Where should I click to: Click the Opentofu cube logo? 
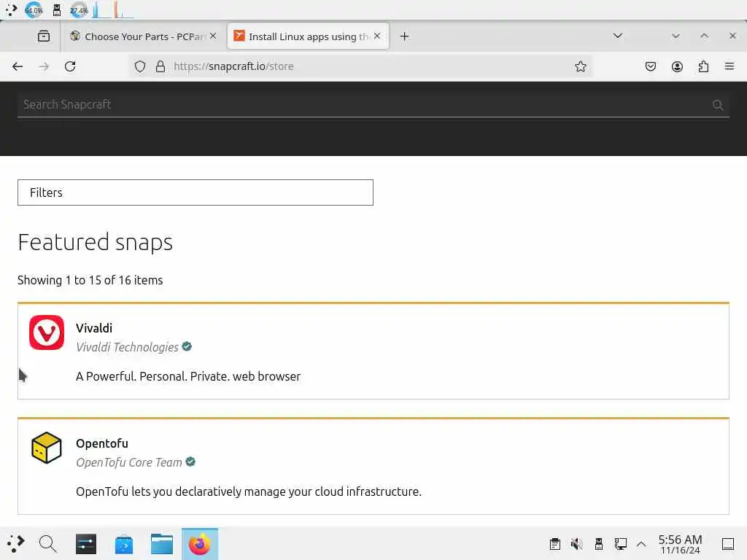(46, 448)
